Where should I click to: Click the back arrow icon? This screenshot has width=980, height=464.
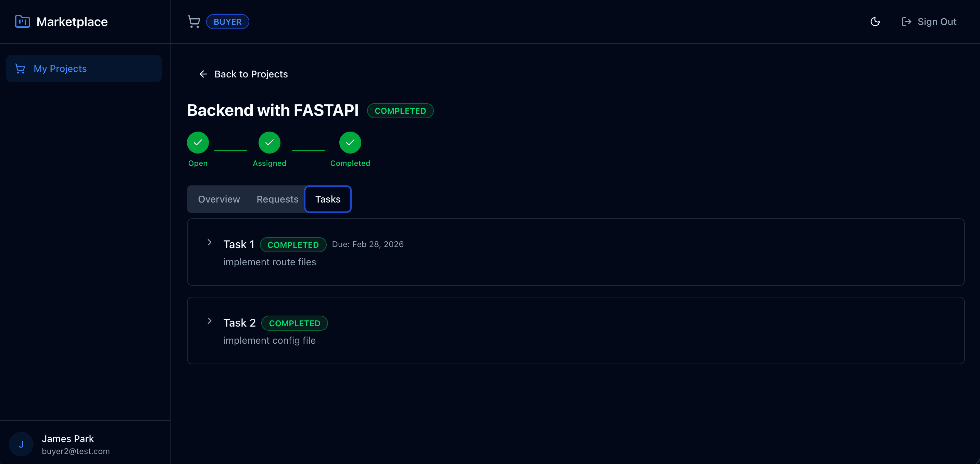(203, 74)
